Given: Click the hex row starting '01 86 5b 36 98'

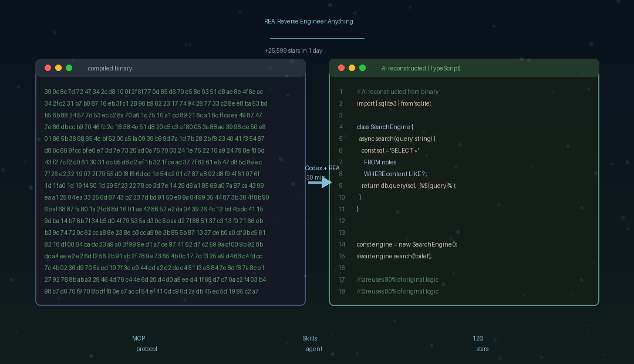Looking at the screenshot, I should (154, 139).
